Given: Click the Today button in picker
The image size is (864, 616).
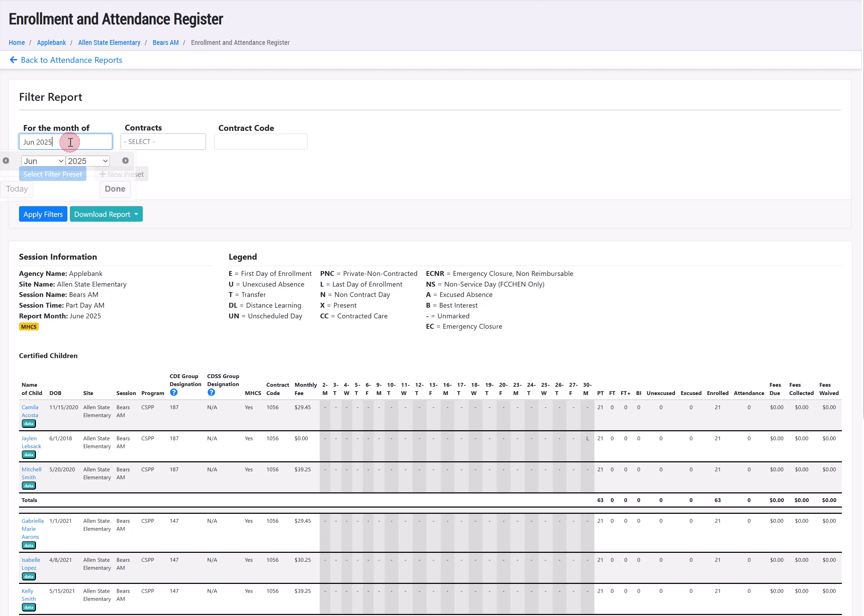Looking at the screenshot, I should pos(17,189).
